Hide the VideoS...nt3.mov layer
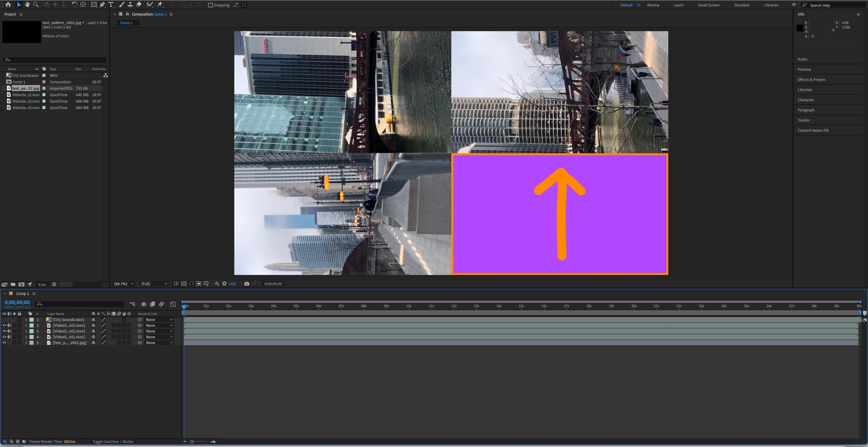The width and height of the screenshot is (868, 447). (x=4, y=325)
